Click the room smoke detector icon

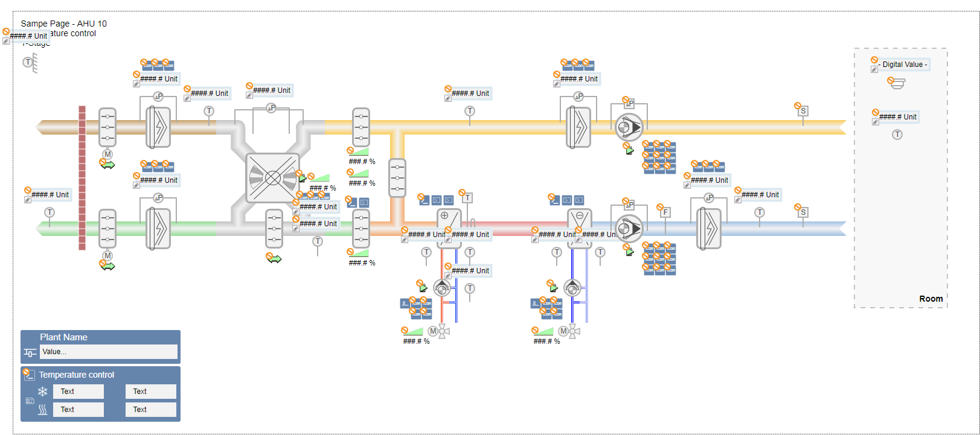pyautogui.click(x=897, y=84)
